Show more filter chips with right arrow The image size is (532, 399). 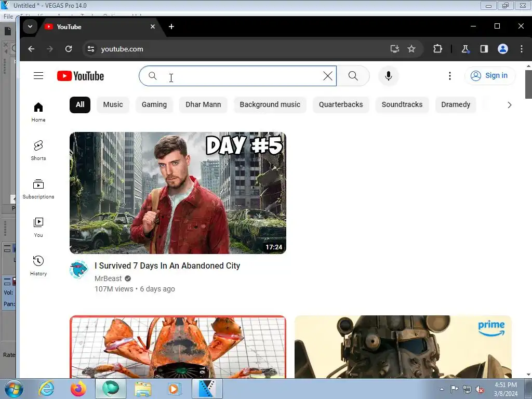(509, 105)
